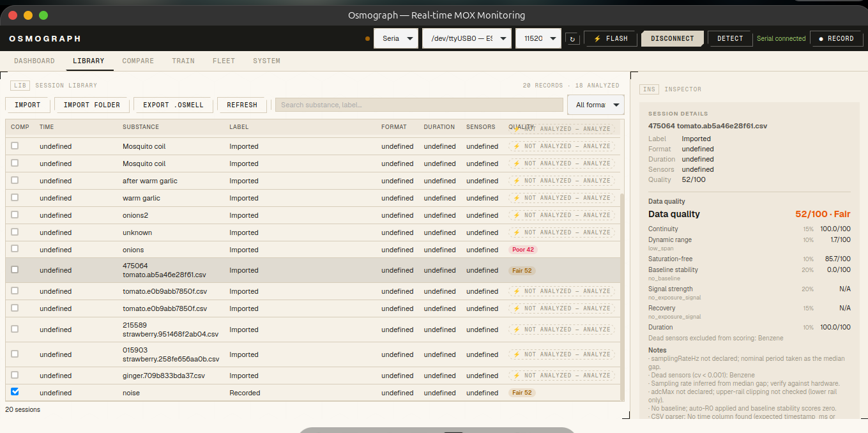Screen dimensions: 868x433
Task: Enable the compare checkbox for onions2
Action: coord(15,215)
